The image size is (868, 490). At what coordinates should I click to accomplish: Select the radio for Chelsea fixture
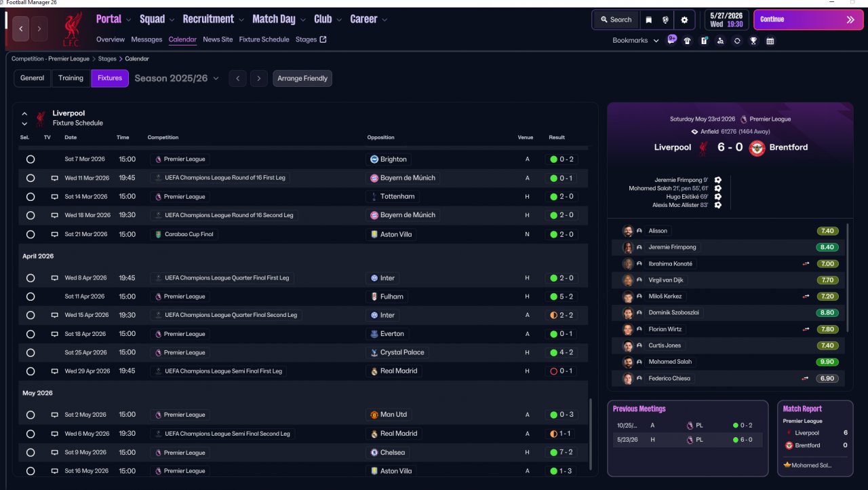click(31, 453)
